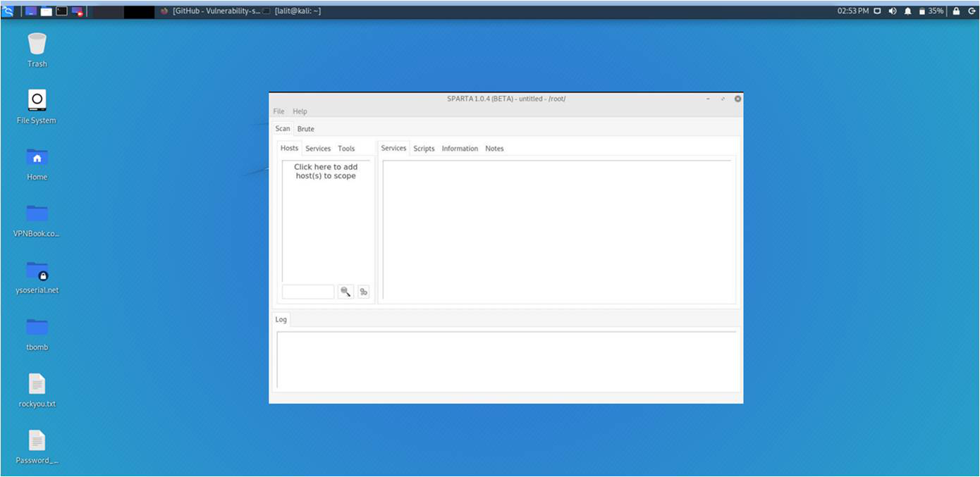Click the battery 35% indicator
Image resolution: width=980 pixels, height=477 pixels.
(931, 11)
